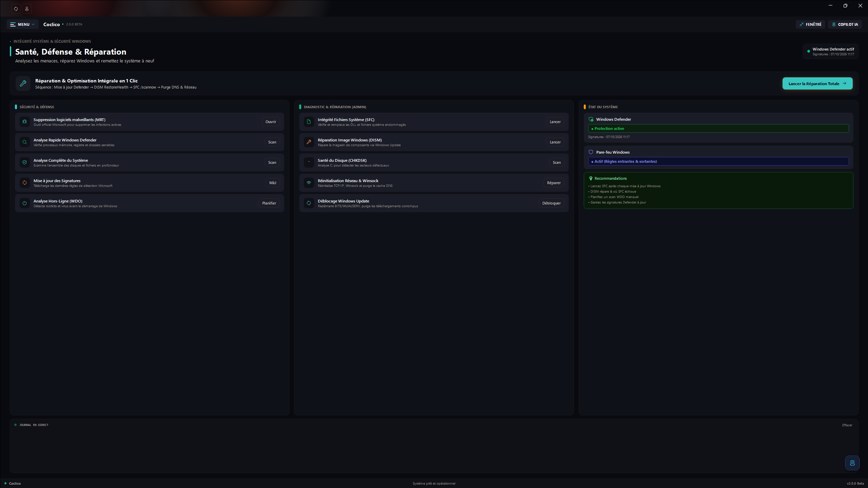Click the disk icon for Santé du Disque (CHKDSK)
This screenshot has width=868, height=488.
tap(309, 162)
